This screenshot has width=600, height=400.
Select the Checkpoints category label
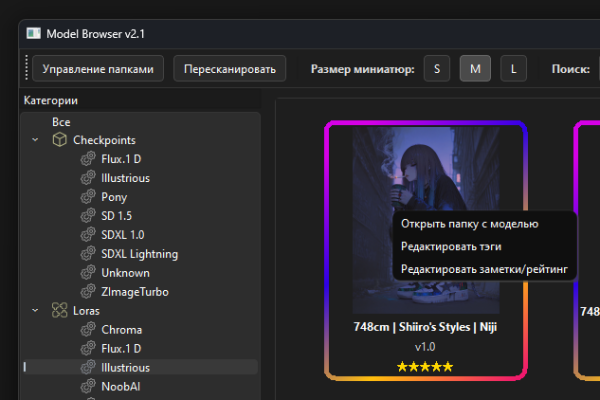[104, 140]
